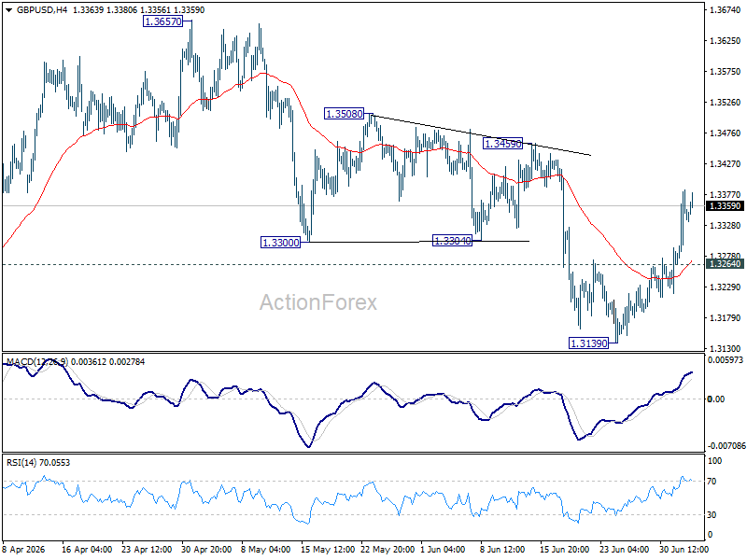Click the 1.35260 price axis value
The width and height of the screenshot is (747, 560).
click(x=726, y=103)
